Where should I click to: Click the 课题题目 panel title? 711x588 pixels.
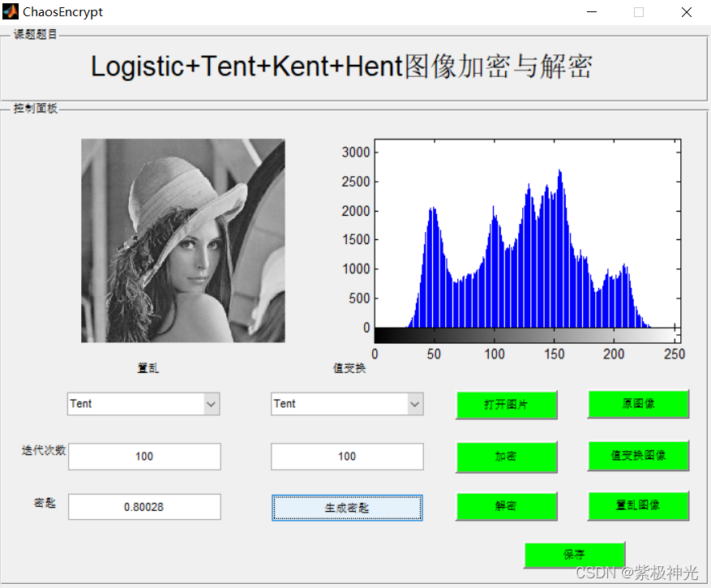click(x=36, y=34)
